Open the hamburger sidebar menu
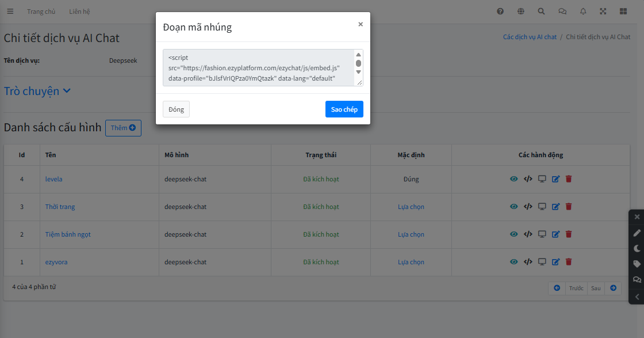The image size is (644, 338). pos(10,12)
